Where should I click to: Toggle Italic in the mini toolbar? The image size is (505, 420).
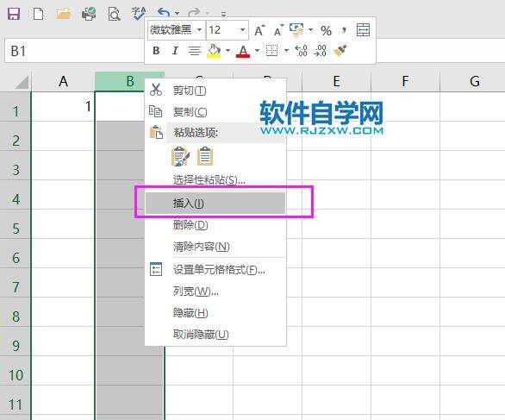175,51
